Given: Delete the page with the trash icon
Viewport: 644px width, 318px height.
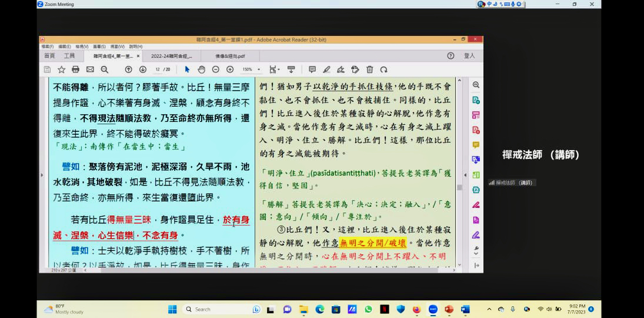Looking at the screenshot, I should pos(369,69).
